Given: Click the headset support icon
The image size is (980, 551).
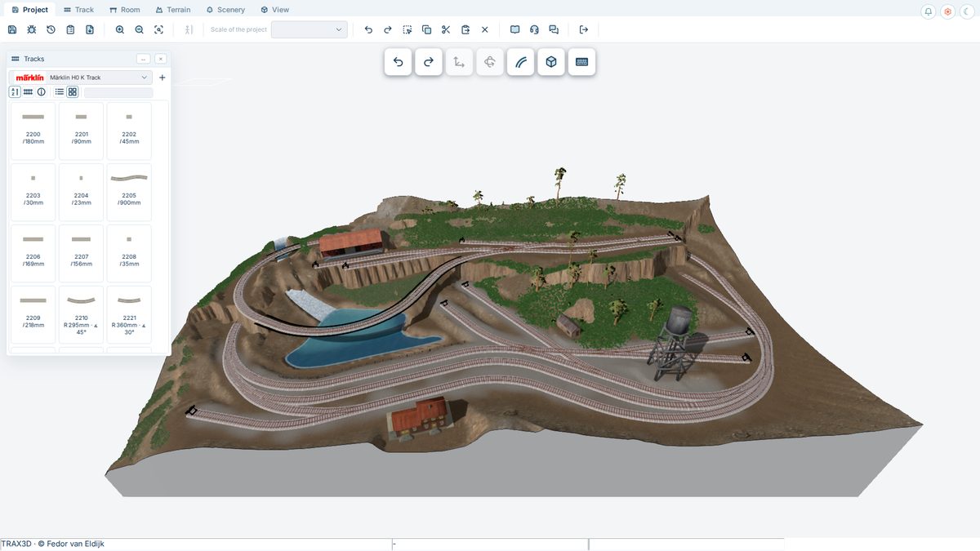Looking at the screenshot, I should (534, 29).
